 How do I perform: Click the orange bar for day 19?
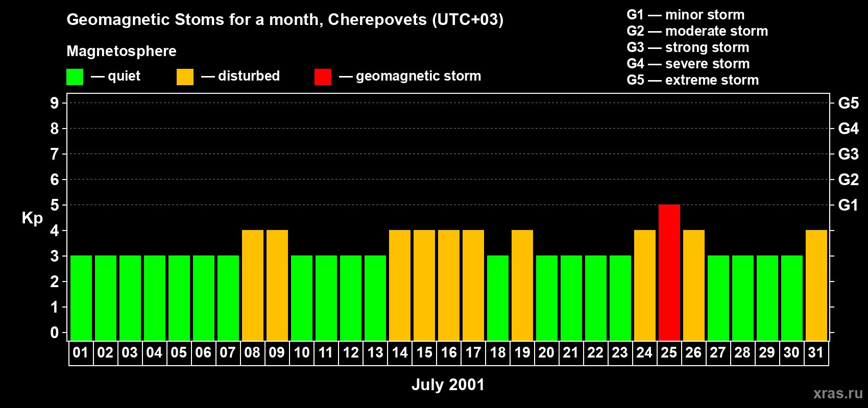(522, 285)
